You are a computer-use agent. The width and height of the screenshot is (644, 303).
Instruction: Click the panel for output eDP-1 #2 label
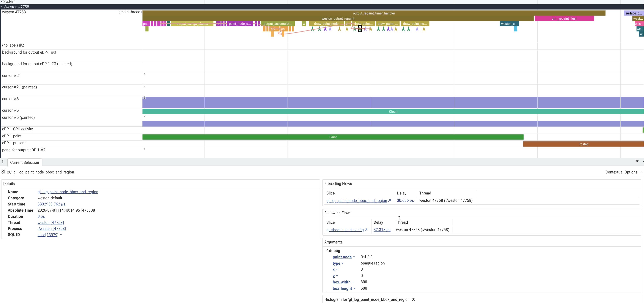pyautogui.click(x=24, y=150)
